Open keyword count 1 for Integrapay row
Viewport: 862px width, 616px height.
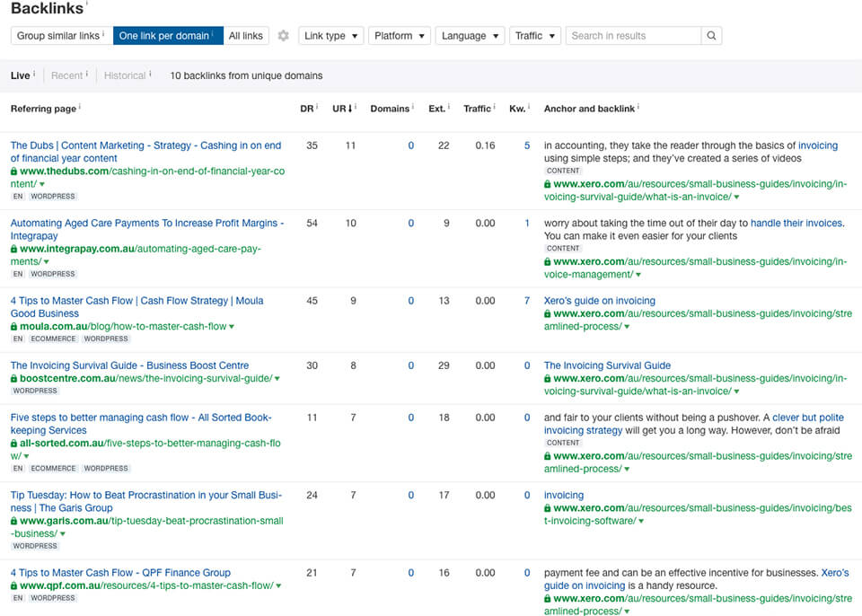527,224
